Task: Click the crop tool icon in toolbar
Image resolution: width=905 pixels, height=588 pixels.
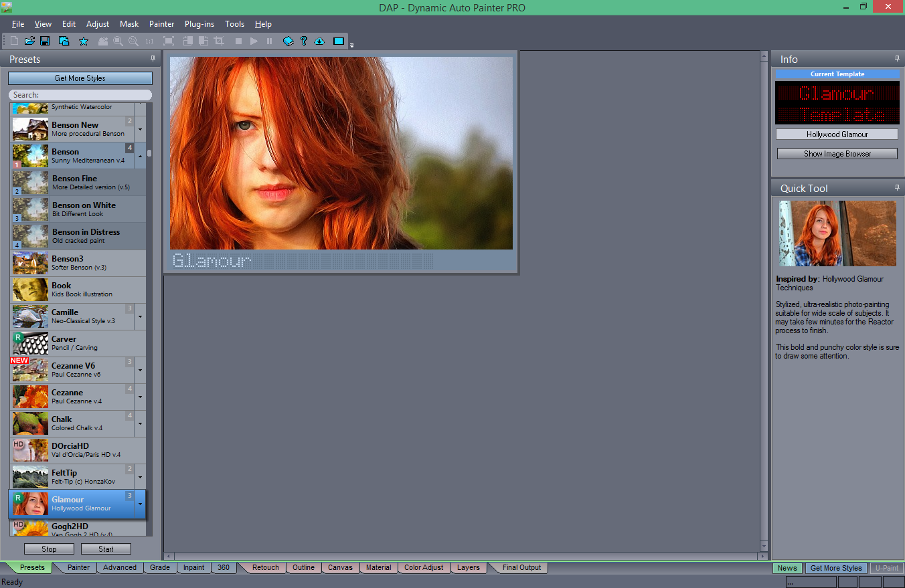Action: click(x=219, y=41)
